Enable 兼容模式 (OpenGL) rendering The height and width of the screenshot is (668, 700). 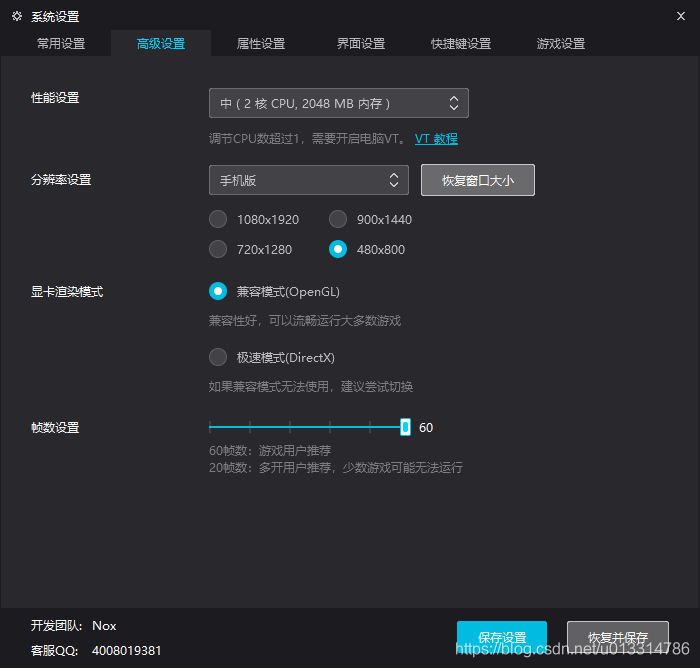click(218, 291)
